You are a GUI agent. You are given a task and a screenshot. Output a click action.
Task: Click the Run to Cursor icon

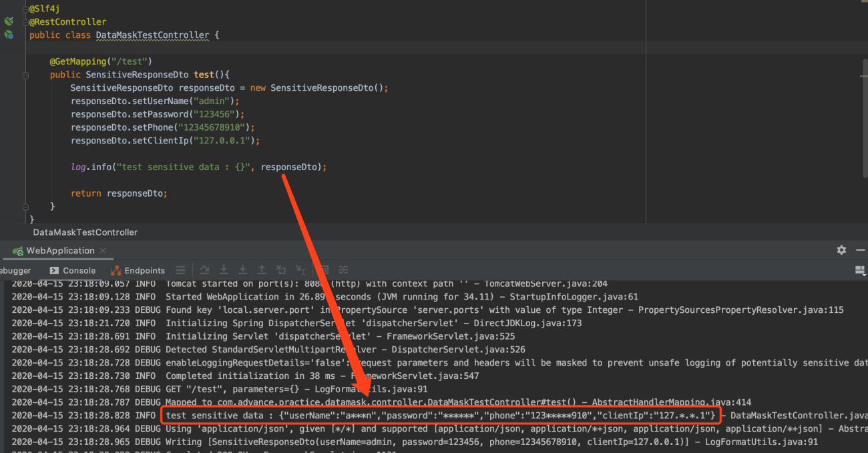pyautogui.click(x=301, y=270)
